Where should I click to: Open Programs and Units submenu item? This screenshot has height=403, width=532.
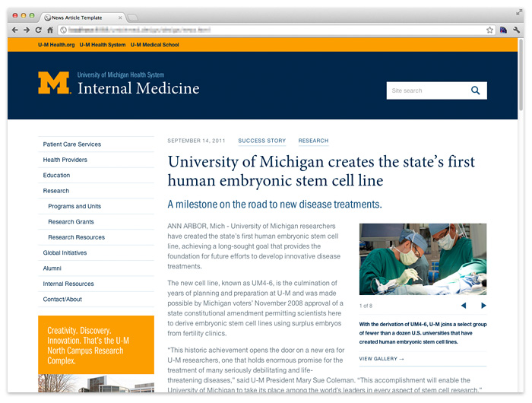[96, 206]
